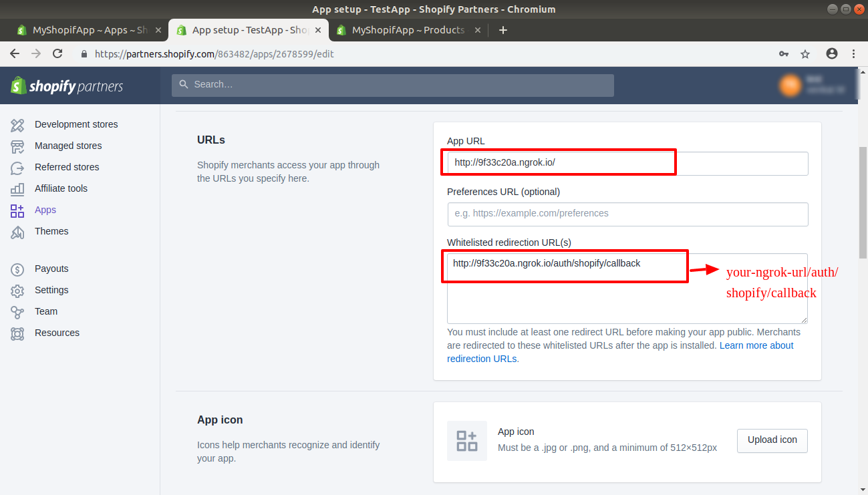This screenshot has width=868, height=495.
Task: Click the URLs section heading
Action: click(x=211, y=140)
